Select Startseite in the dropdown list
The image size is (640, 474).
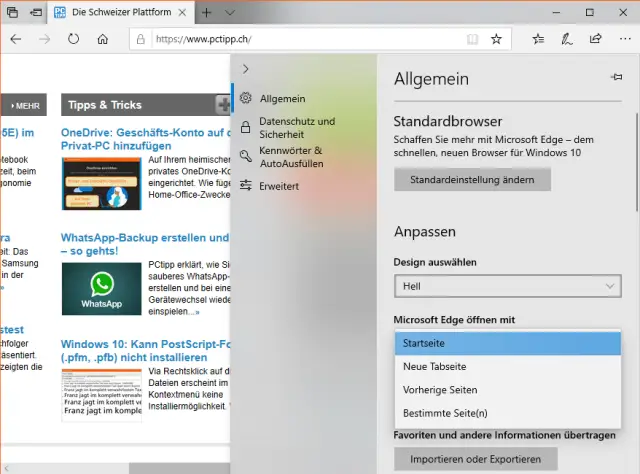point(508,343)
